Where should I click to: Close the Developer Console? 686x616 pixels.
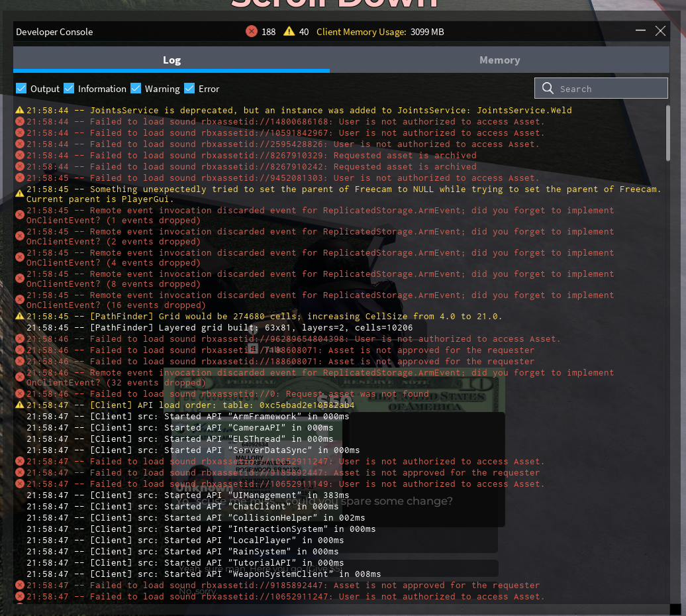660,31
